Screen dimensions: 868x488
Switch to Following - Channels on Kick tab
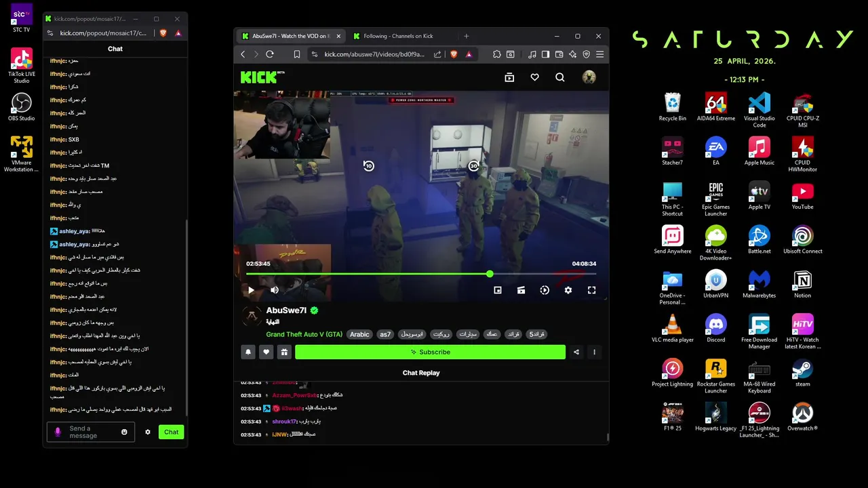point(398,36)
